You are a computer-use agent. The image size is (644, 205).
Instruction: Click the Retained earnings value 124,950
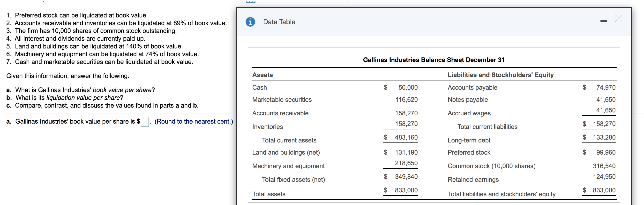coord(604,177)
